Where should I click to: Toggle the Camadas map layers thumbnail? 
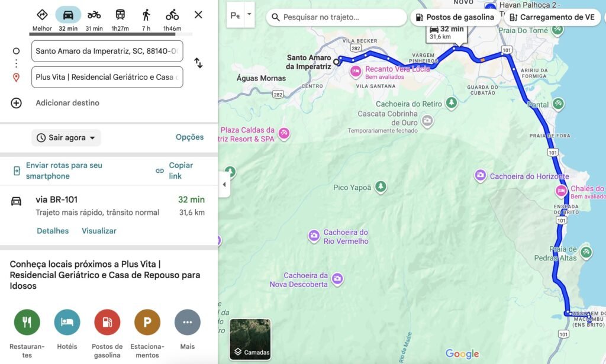(250, 339)
